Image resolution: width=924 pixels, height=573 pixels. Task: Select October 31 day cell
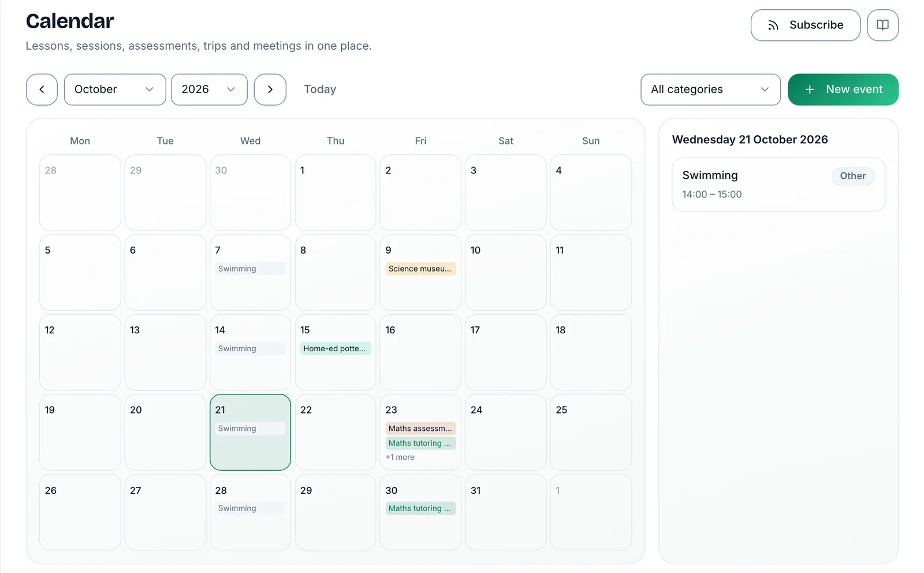(x=506, y=512)
